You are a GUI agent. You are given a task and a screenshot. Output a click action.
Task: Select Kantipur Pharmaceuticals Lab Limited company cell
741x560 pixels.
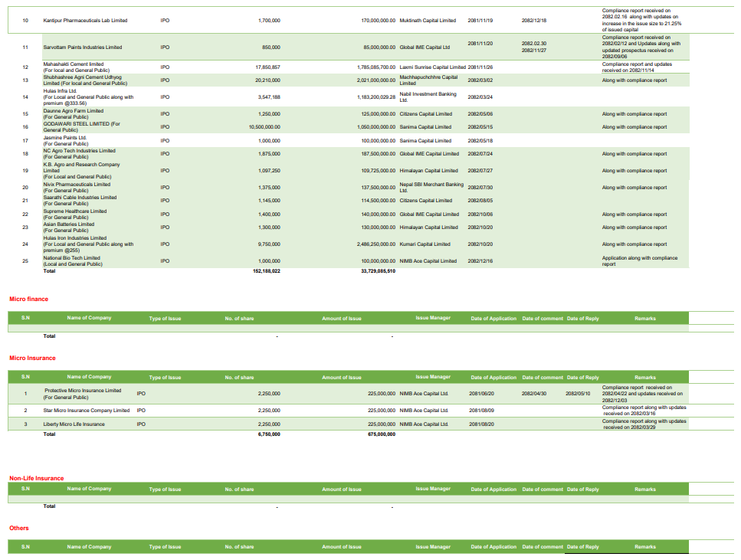pyautogui.click(x=85, y=21)
